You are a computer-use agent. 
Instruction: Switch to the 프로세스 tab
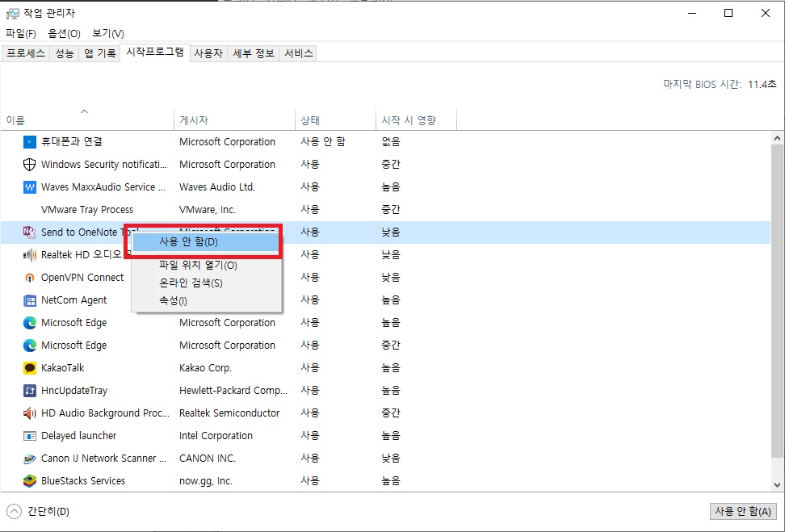(x=26, y=53)
